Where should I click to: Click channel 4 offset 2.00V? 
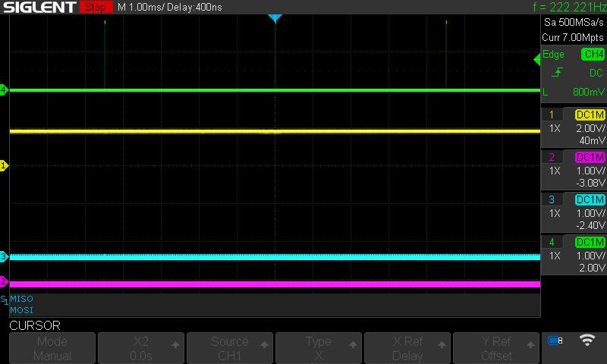point(592,268)
